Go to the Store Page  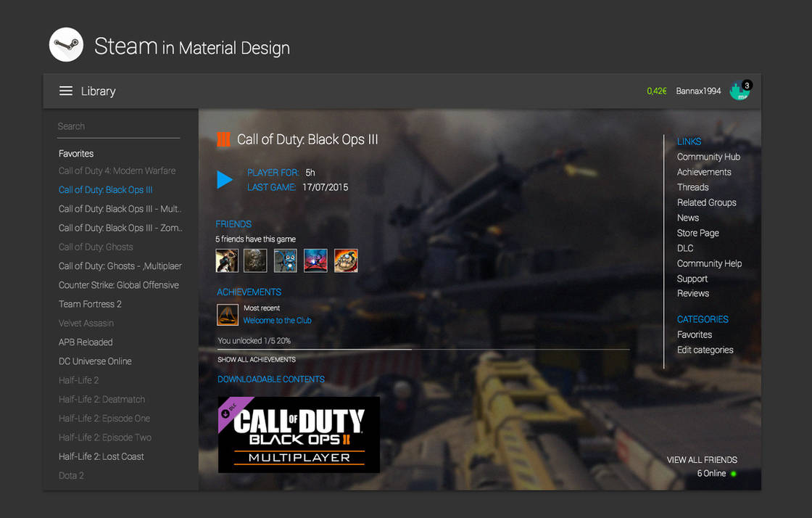pyautogui.click(x=697, y=233)
